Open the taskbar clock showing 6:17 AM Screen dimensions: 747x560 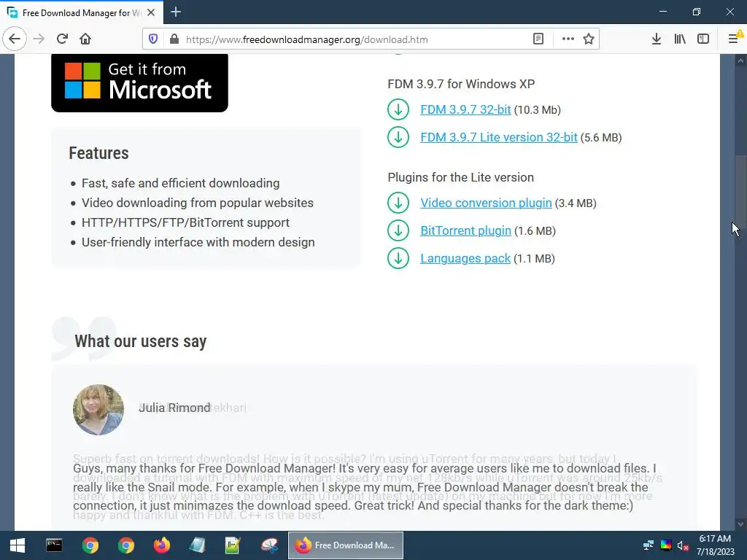point(716,545)
